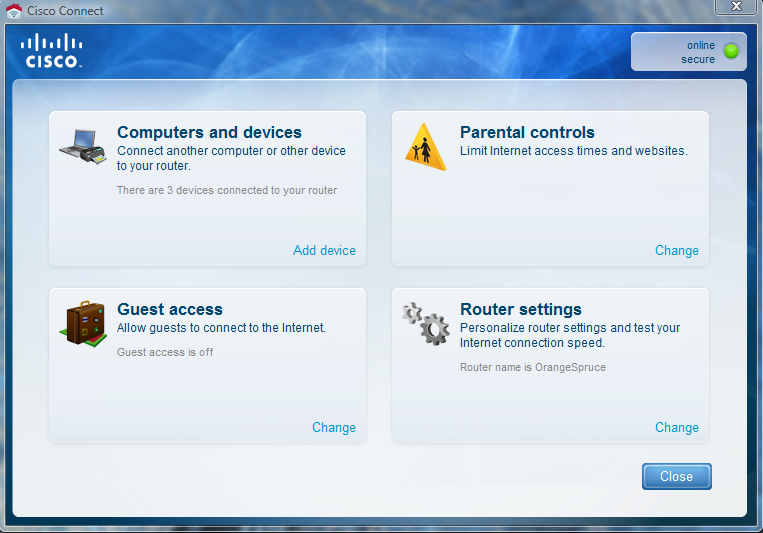Viewport: 763px width, 533px height.
Task: Select the Guest access heading
Action: tap(169, 310)
